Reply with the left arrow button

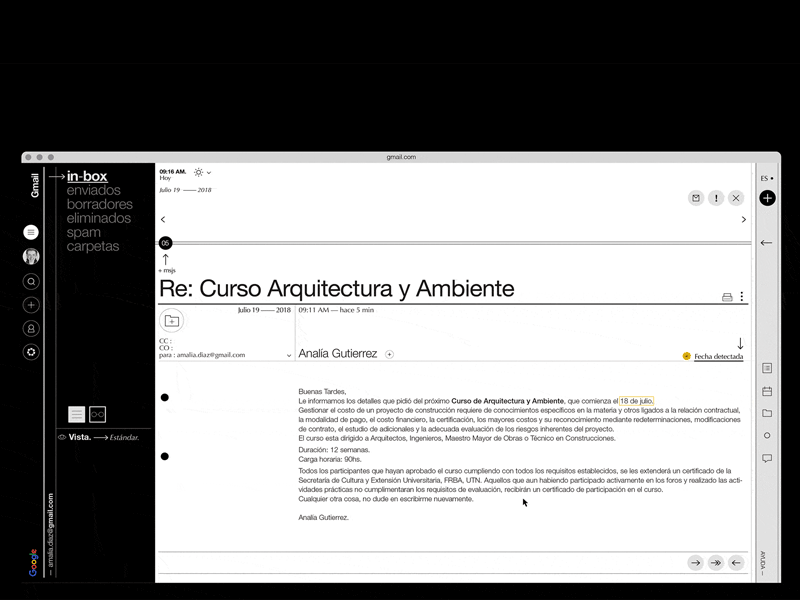736,563
